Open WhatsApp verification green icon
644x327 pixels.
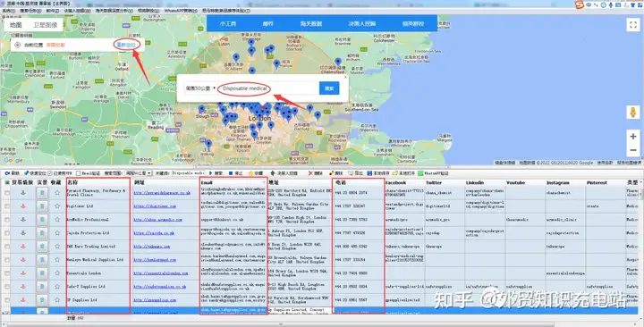[420, 173]
